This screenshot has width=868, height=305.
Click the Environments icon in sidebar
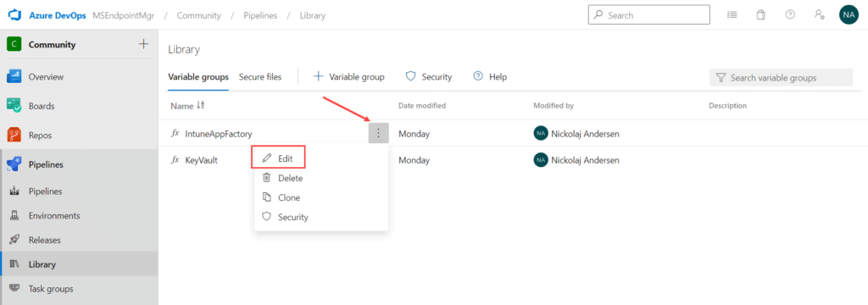coord(15,216)
